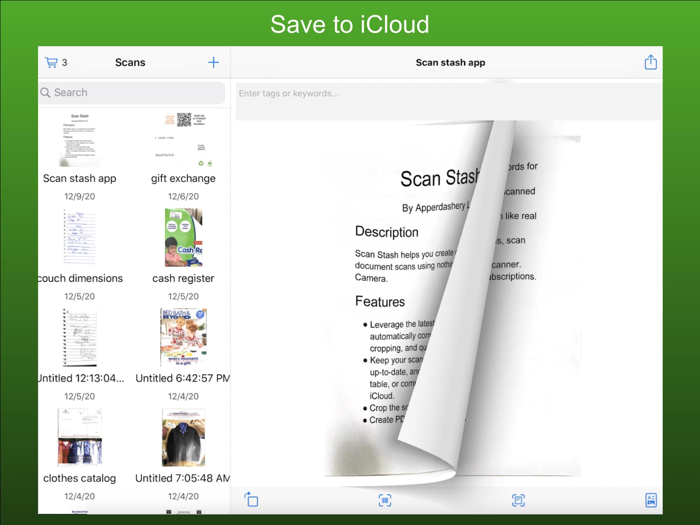Viewport: 700px width, 525px height.
Task: Click the magnifier icon in search
Action: click(45, 92)
